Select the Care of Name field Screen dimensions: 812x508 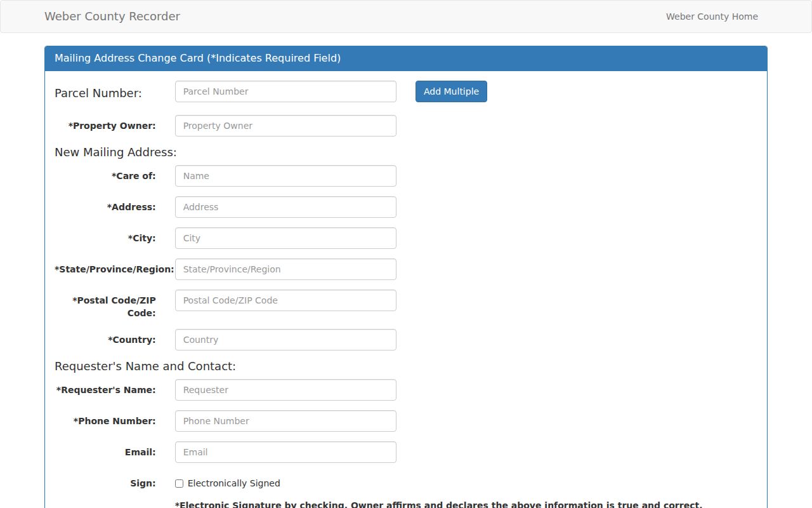pos(285,176)
